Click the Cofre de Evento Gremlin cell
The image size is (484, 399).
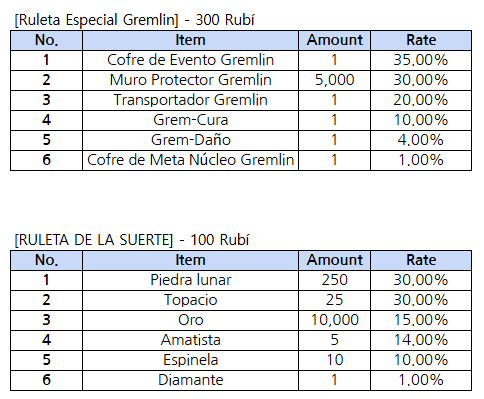[190, 60]
